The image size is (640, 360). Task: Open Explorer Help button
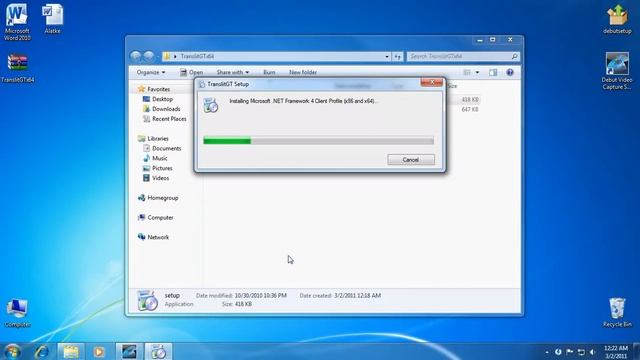[510, 72]
